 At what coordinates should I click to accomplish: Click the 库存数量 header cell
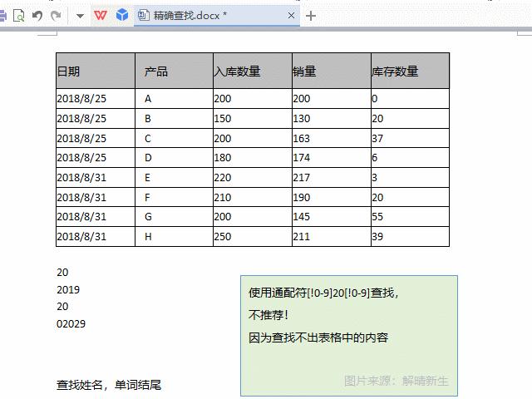click(x=410, y=71)
